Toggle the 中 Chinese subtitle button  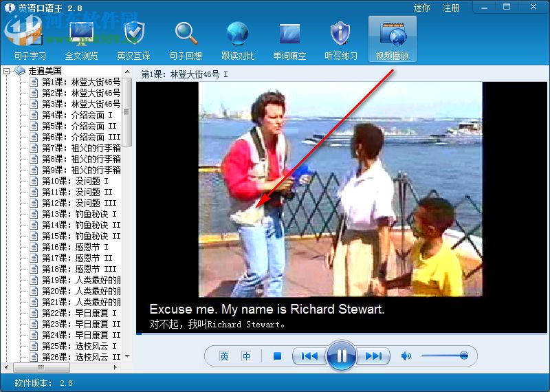[246, 356]
